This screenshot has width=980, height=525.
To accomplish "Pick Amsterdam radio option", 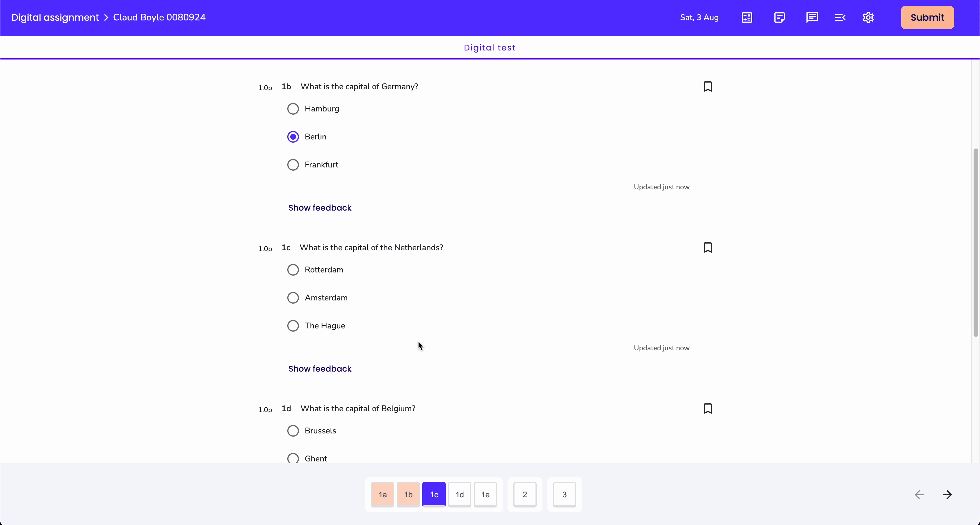I will pyautogui.click(x=293, y=297).
